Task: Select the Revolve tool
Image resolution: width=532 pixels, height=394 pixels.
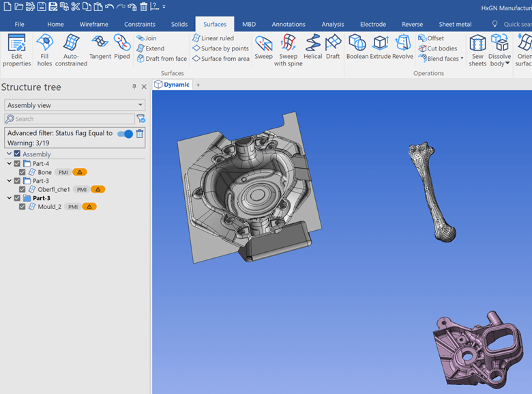Action: [402, 47]
